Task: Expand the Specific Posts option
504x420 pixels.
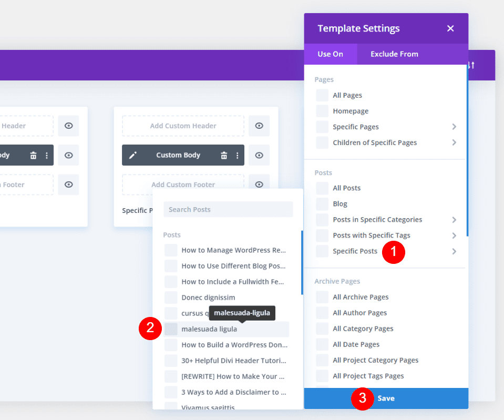Action: point(454,251)
